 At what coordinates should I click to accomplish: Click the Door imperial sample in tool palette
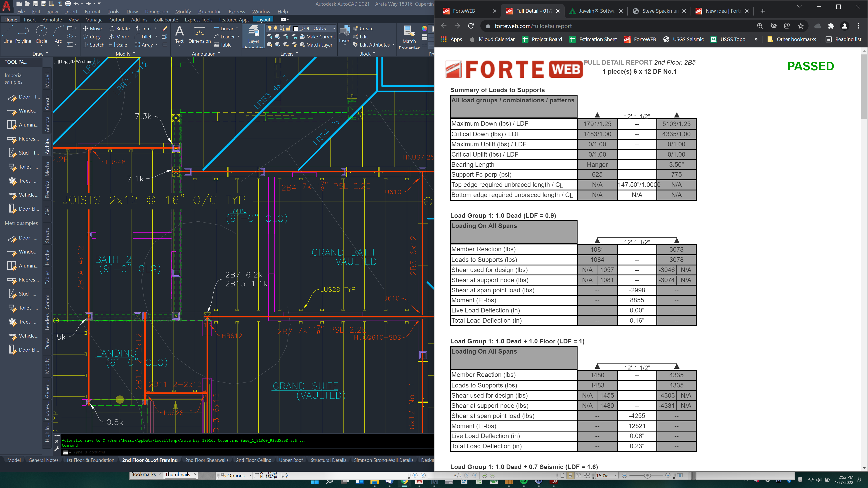pyautogui.click(x=24, y=97)
